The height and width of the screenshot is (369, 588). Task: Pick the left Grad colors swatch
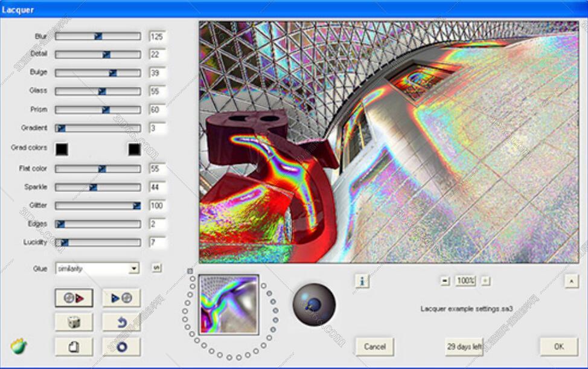pos(62,149)
